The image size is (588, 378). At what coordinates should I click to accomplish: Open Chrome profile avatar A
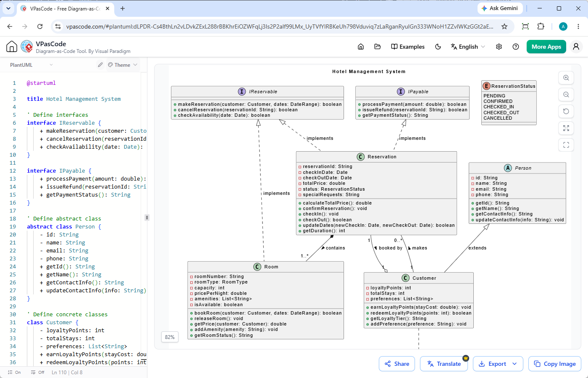pos(563,26)
